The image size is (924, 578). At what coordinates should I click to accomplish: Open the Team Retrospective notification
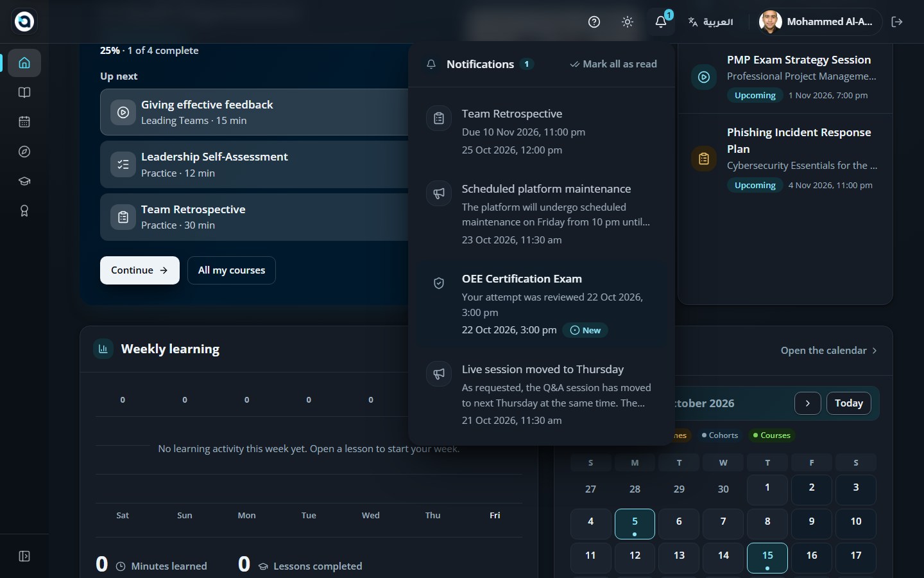coord(542,132)
